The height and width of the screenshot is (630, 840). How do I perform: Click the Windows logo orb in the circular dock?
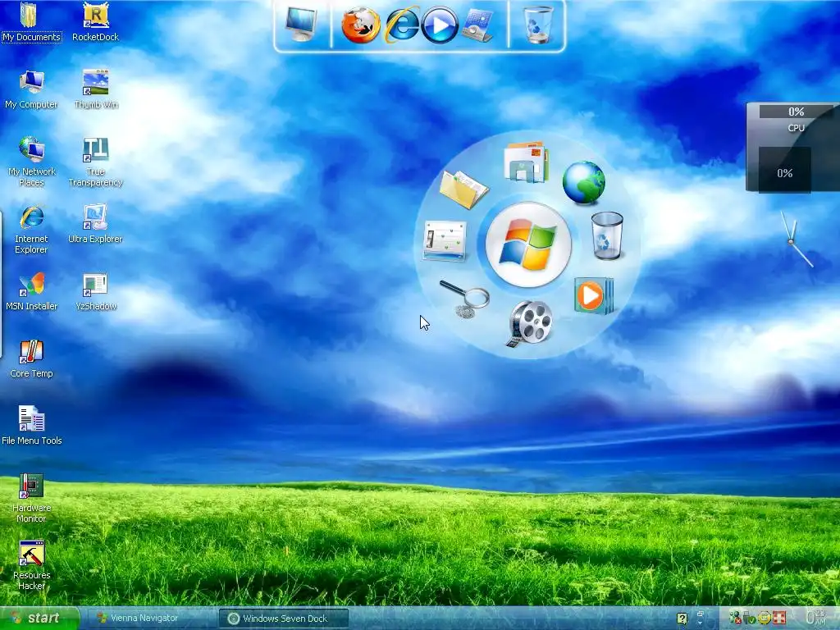point(528,244)
